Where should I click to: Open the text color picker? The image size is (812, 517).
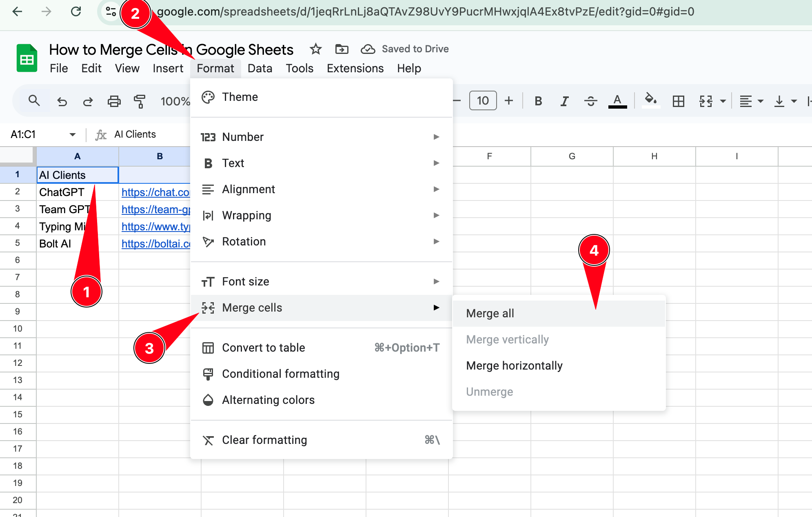coord(617,101)
